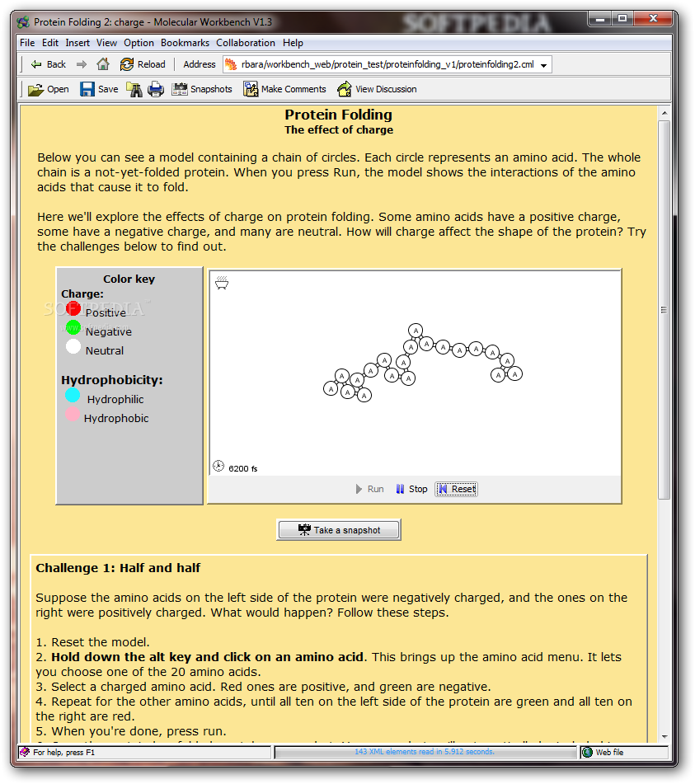Click the address URL field
This screenshot has height=784, width=695.
point(387,64)
